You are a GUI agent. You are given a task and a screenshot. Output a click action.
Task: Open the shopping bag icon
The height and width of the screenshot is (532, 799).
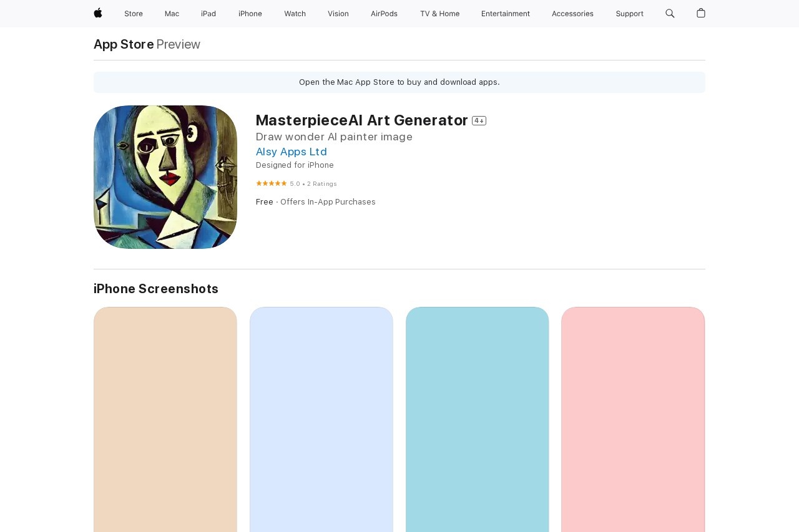[701, 13]
